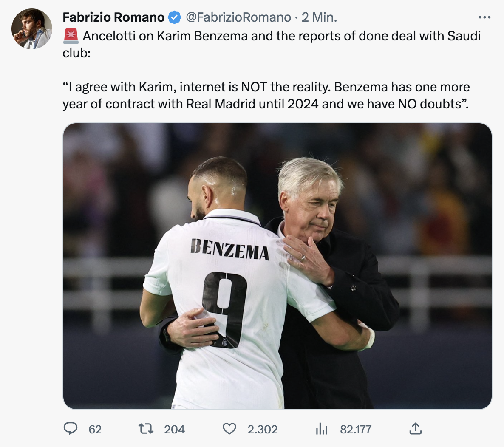The width and height of the screenshot is (504, 447).
Task: Open the @FabrizioRomano handle link
Action: (x=238, y=17)
